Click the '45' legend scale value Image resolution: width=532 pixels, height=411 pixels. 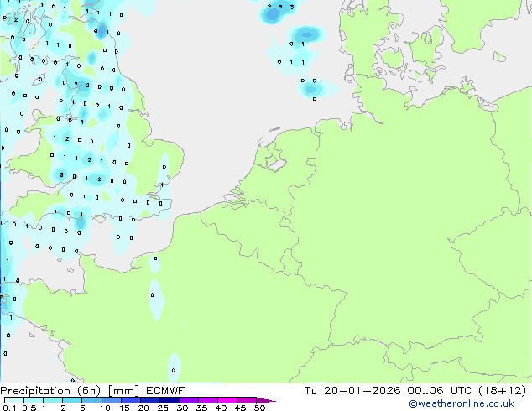(x=240, y=408)
